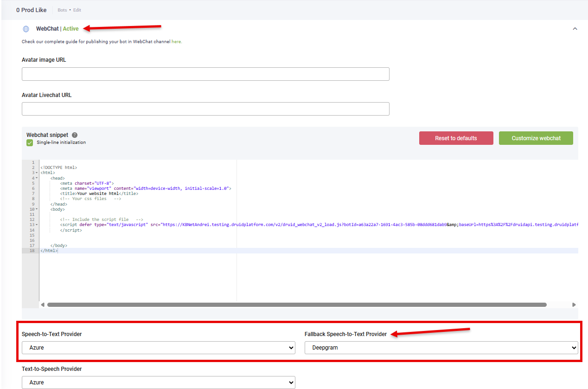Viewport: 588px width, 389px height.
Task: Click the code editor scroll-right arrow
Action: (x=574, y=305)
